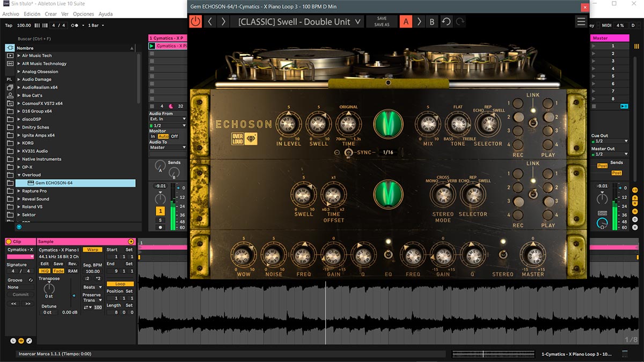Expand the KORG folder

click(19, 143)
